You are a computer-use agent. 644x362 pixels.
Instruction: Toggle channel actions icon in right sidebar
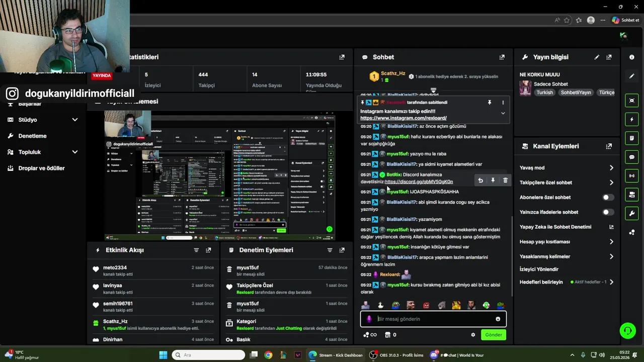pos(632,195)
